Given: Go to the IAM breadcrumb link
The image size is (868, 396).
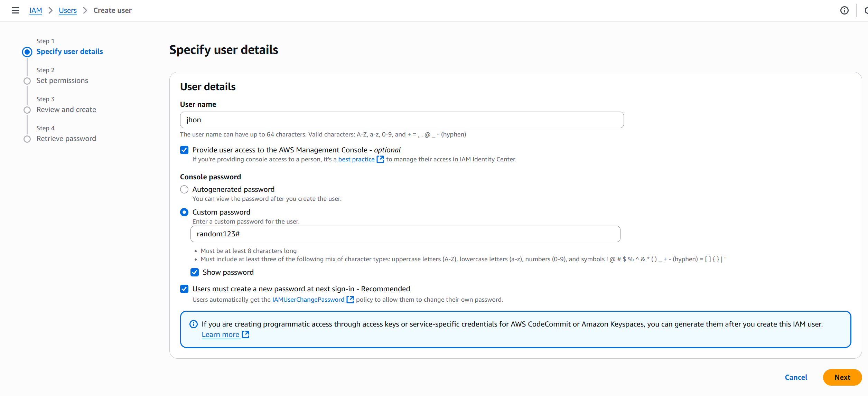Looking at the screenshot, I should pos(36,10).
